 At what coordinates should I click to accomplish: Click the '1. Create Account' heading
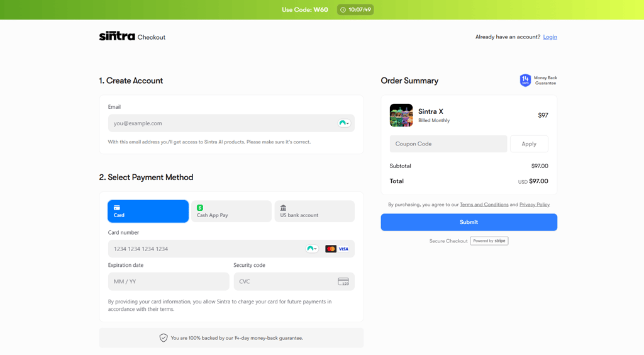tap(131, 81)
